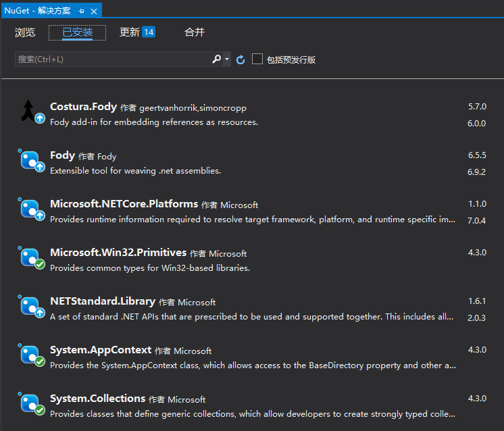Click the Fody package icon
504x431 pixels.
32,160
